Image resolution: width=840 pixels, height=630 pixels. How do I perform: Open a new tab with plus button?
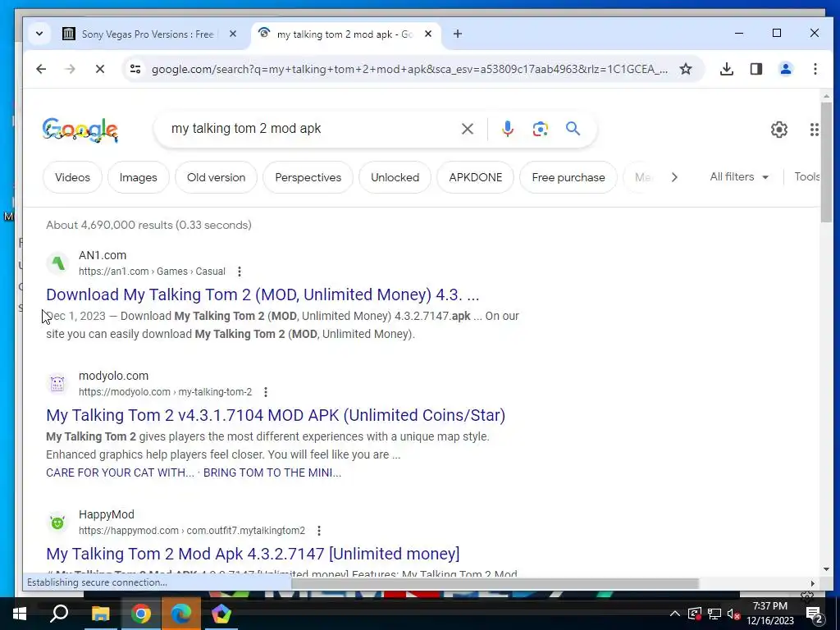458,34
